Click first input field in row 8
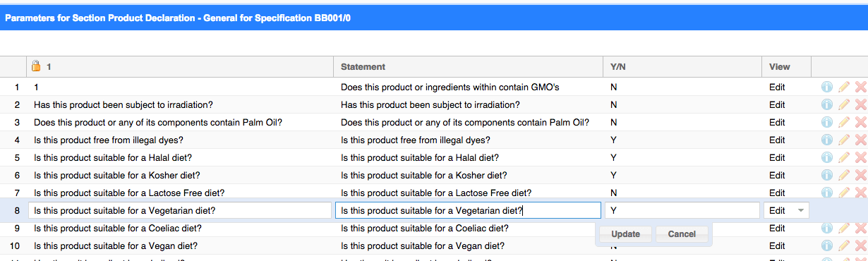Screen dimensions: 868x261 [179, 210]
